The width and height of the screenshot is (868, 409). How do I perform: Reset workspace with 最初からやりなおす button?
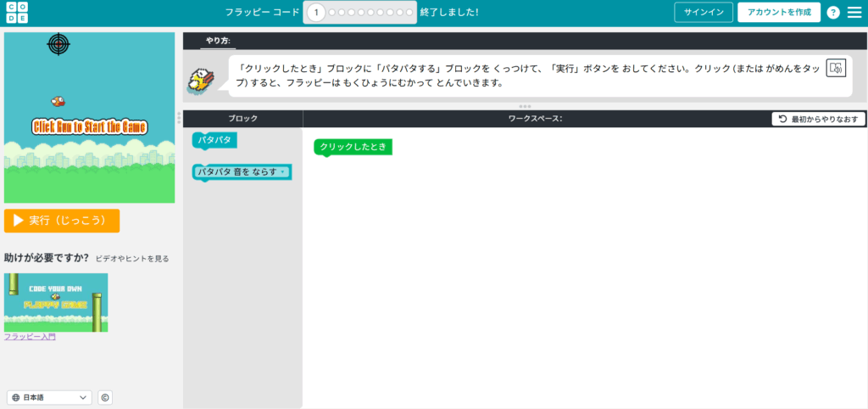click(x=819, y=119)
